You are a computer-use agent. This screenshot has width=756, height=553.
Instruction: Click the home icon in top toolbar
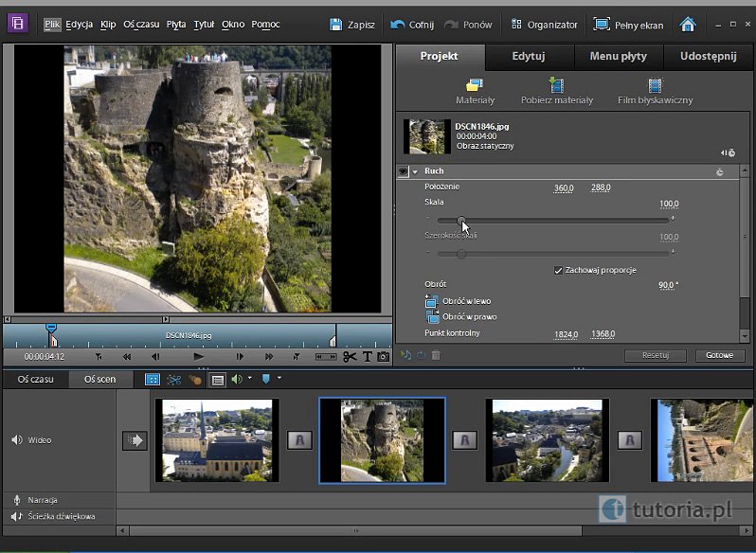click(688, 25)
